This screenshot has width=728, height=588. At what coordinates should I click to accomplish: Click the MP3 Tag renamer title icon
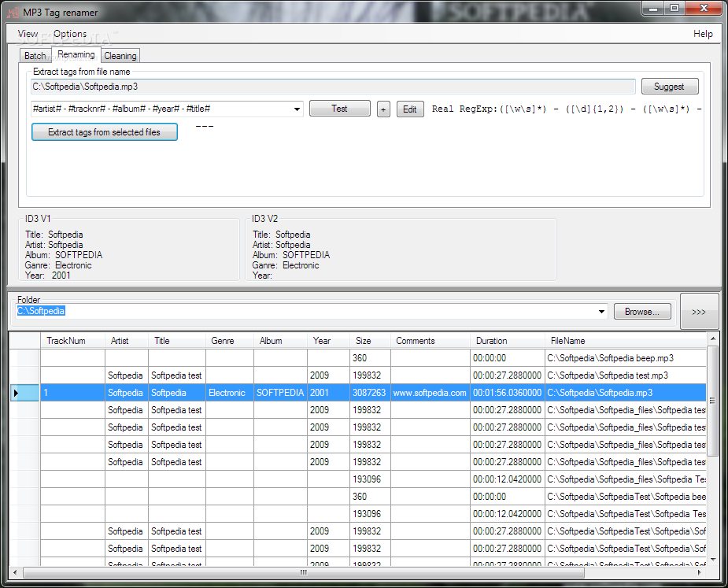pos(13,13)
